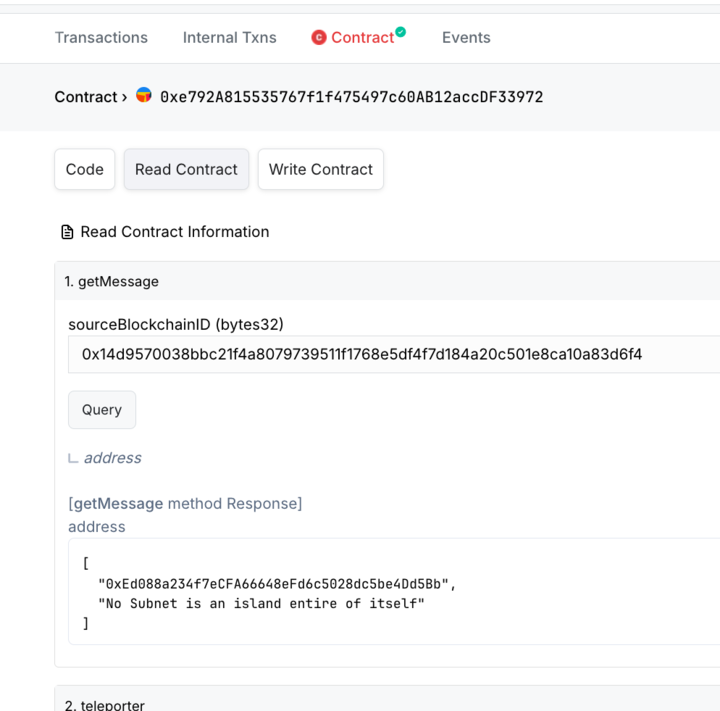Expand the 2. teleporter section header
The image size is (720, 711).
point(387,699)
